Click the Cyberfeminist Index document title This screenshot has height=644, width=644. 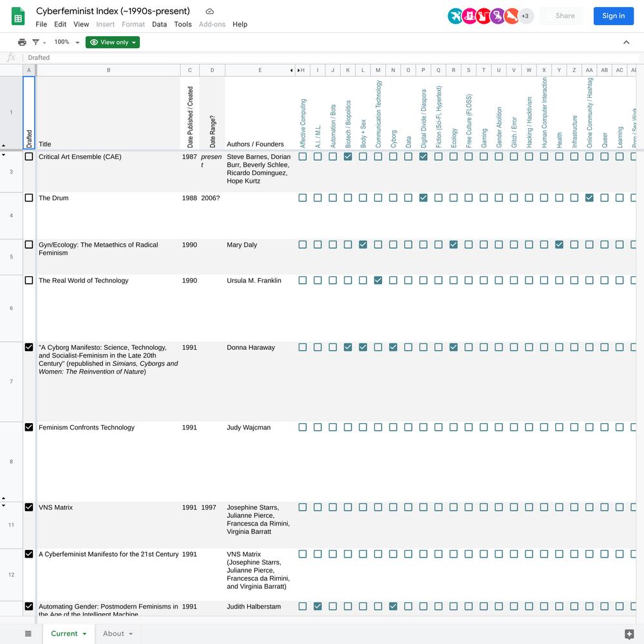click(113, 11)
